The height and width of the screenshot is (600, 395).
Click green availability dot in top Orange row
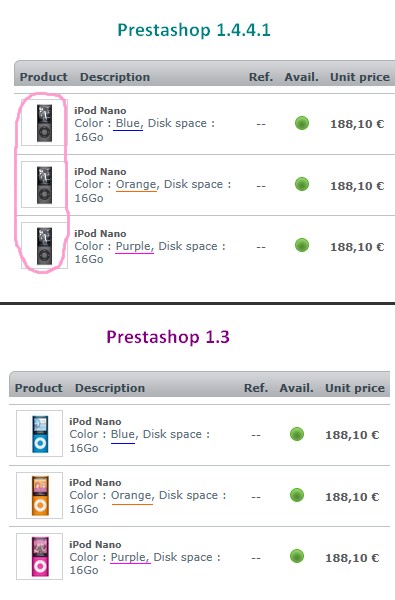(x=302, y=184)
